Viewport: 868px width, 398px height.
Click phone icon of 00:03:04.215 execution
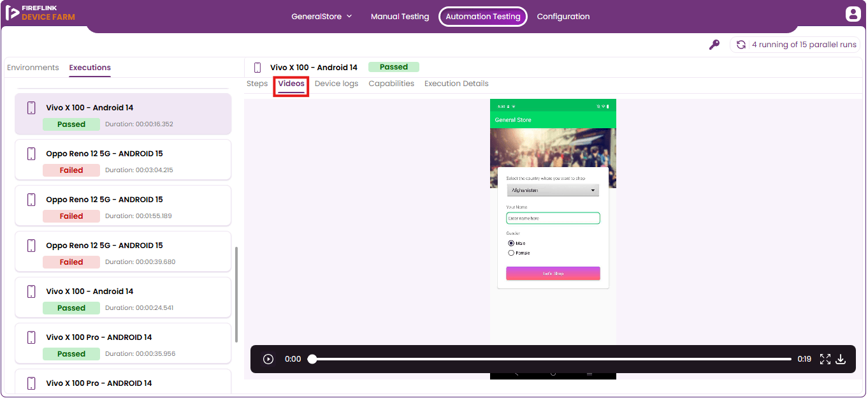[x=31, y=154]
